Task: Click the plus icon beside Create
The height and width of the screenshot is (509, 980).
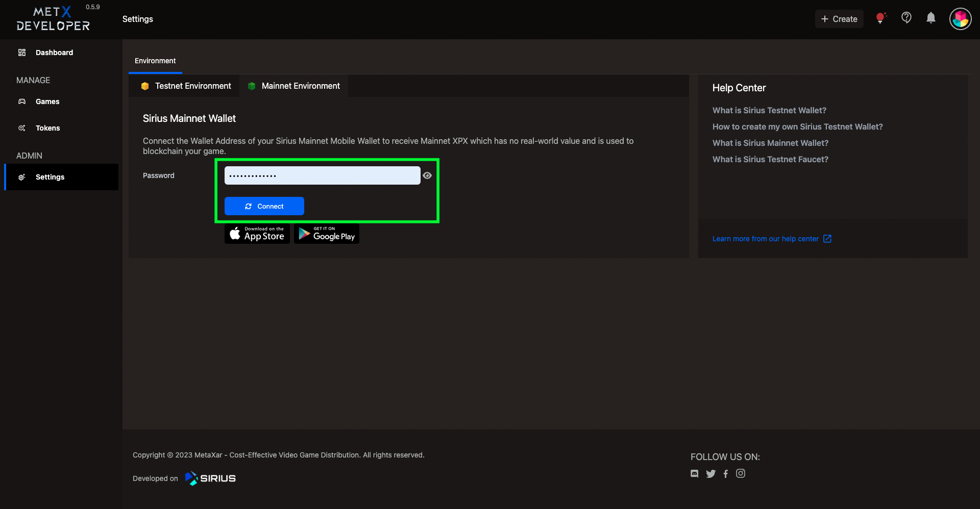Action: [x=824, y=19]
